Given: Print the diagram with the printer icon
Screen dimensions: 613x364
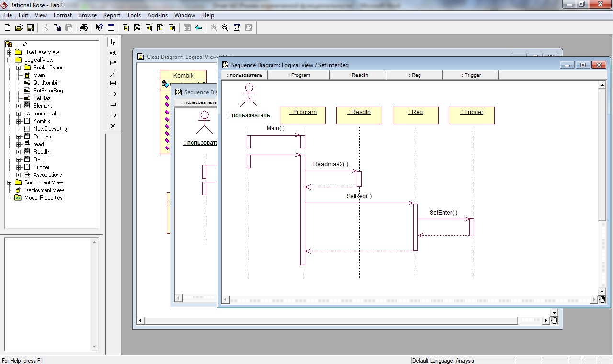Looking at the screenshot, I should pyautogui.click(x=84, y=28).
